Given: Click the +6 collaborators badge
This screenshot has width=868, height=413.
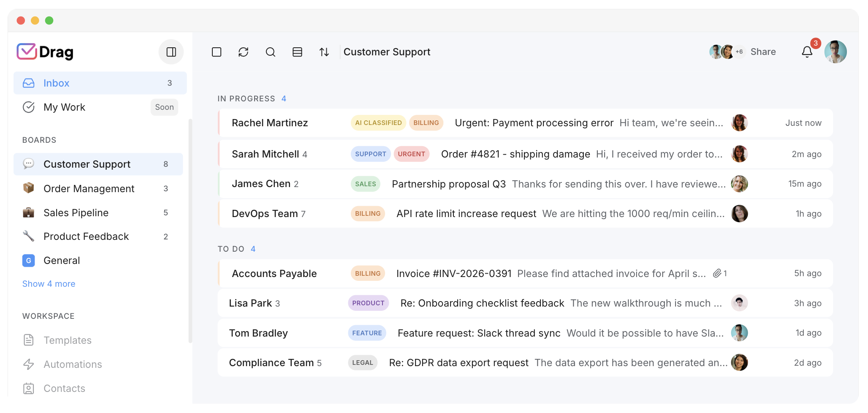Looking at the screenshot, I should click(739, 52).
